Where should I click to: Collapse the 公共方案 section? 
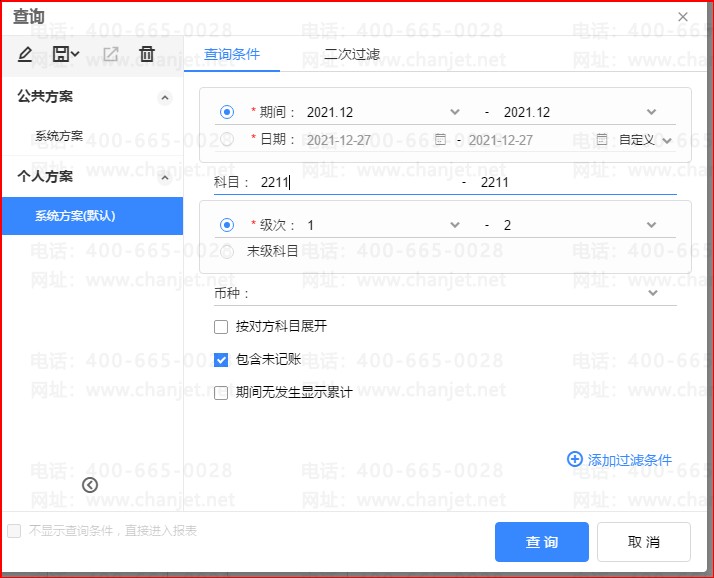coord(165,97)
